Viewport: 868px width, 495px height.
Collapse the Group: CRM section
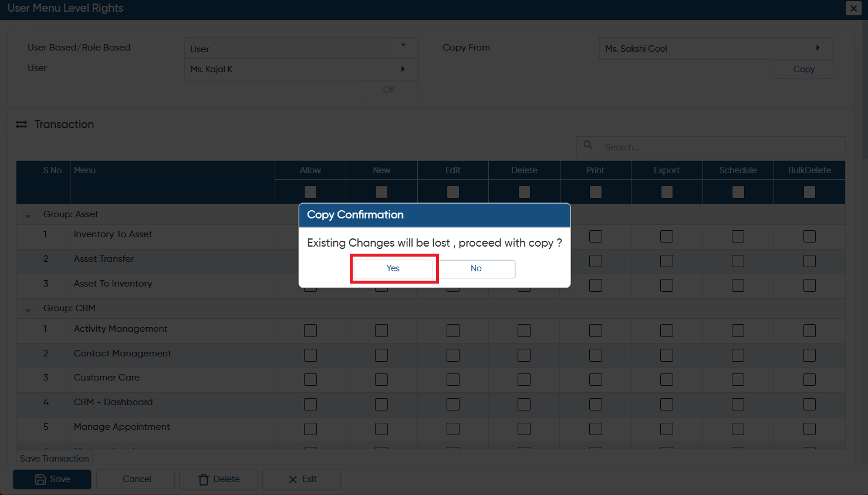pos(28,310)
